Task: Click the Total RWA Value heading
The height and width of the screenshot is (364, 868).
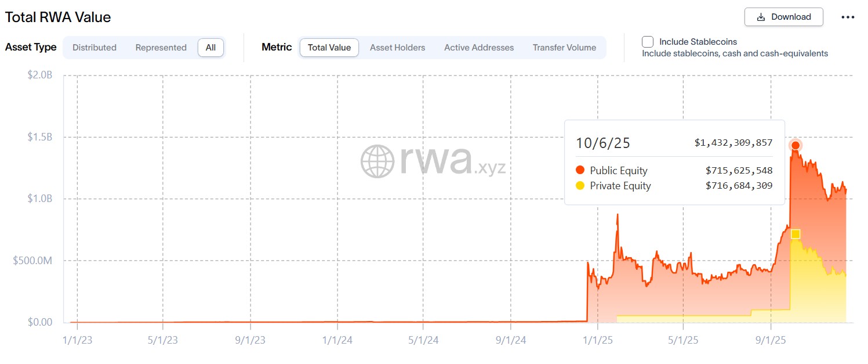Action: (58, 17)
